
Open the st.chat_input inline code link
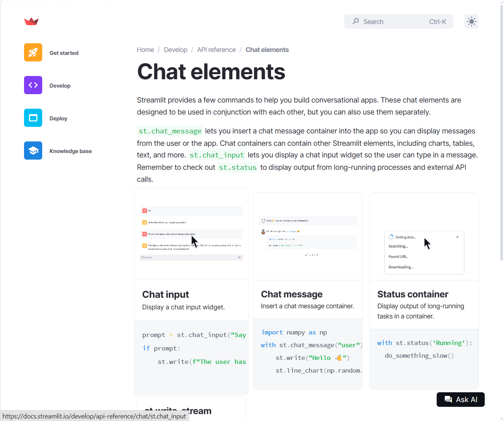point(217,155)
